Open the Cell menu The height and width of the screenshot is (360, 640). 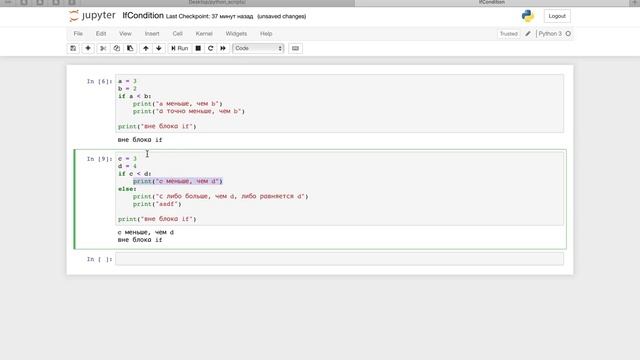[x=178, y=33]
